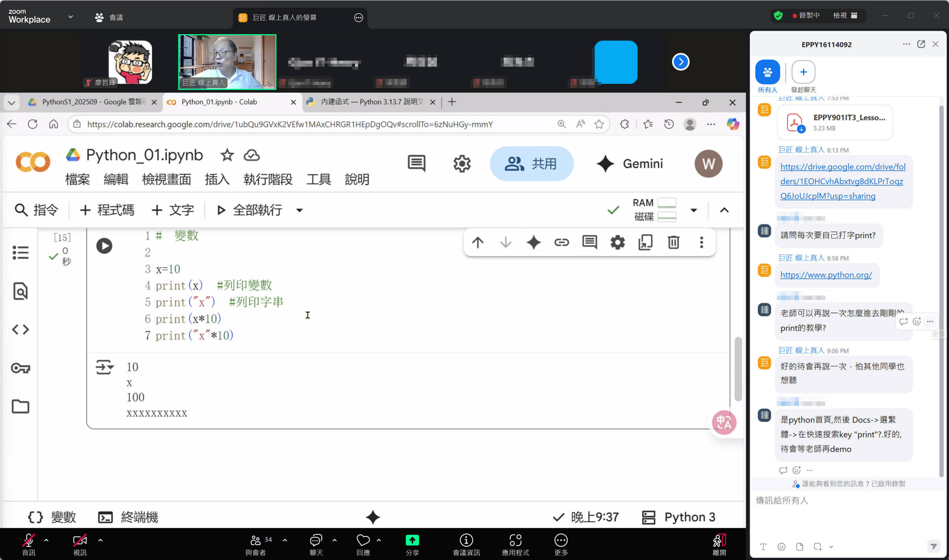Open the Zoom Workplace dropdown
Viewport: 949px width, 560px height.
pyautogui.click(x=70, y=17)
